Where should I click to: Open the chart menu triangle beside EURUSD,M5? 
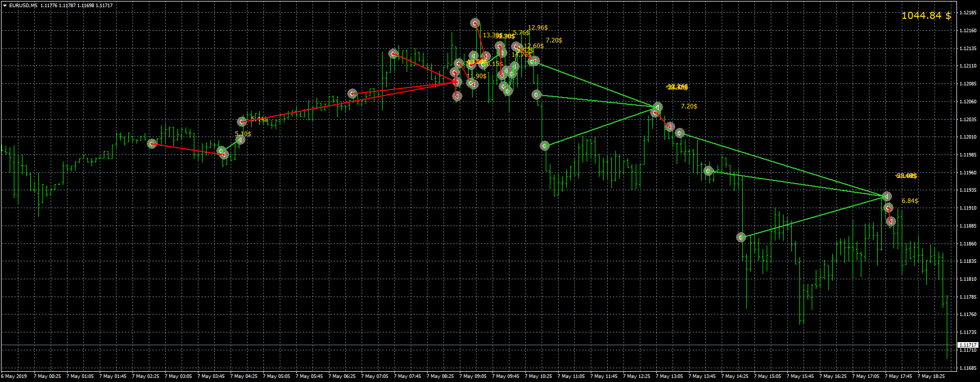pyautogui.click(x=5, y=6)
